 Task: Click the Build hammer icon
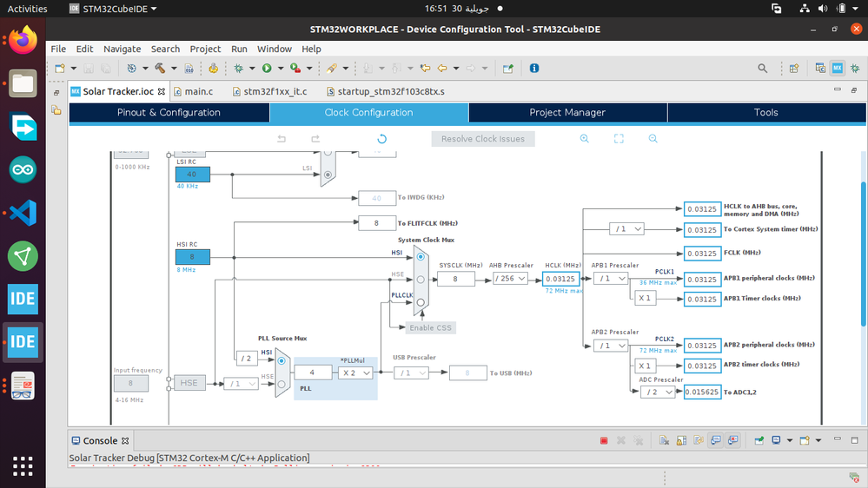coord(160,68)
